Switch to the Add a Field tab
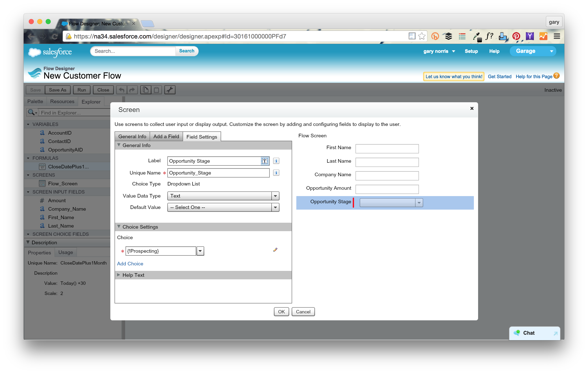The image size is (588, 374). [x=166, y=136]
